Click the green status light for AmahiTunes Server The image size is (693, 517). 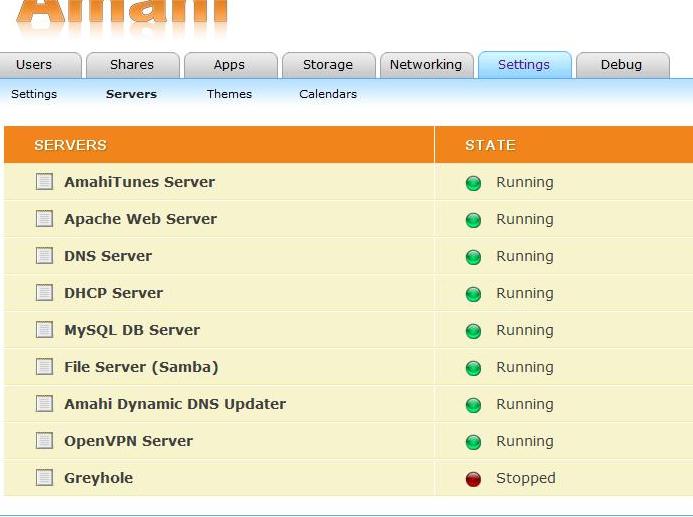[473, 183]
